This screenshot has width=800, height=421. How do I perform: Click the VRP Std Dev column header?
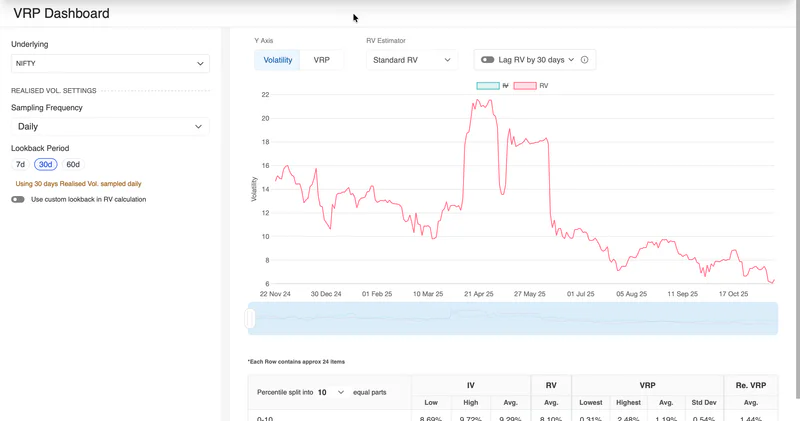pyautogui.click(x=704, y=403)
